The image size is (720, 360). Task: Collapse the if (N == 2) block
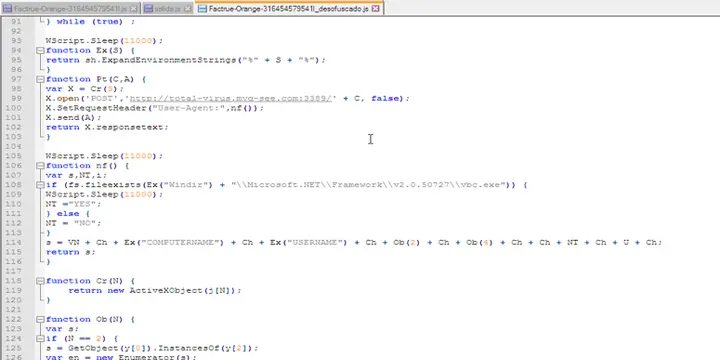click(40, 338)
